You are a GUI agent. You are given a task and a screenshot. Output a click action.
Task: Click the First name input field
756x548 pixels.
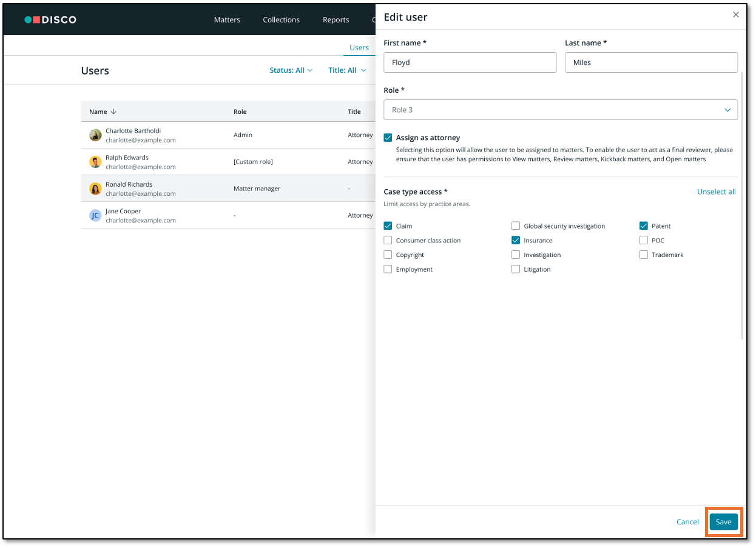coord(470,62)
